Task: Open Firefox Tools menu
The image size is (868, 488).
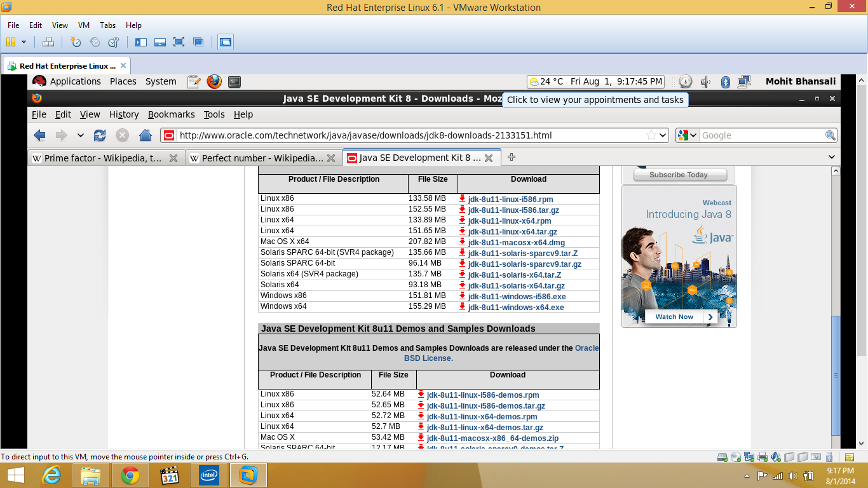Action: pos(214,114)
